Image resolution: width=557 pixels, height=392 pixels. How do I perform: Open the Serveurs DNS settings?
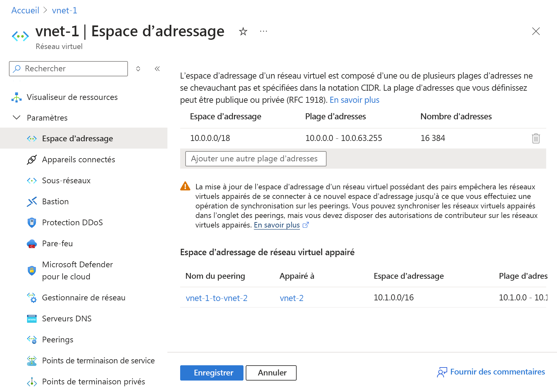click(x=67, y=318)
